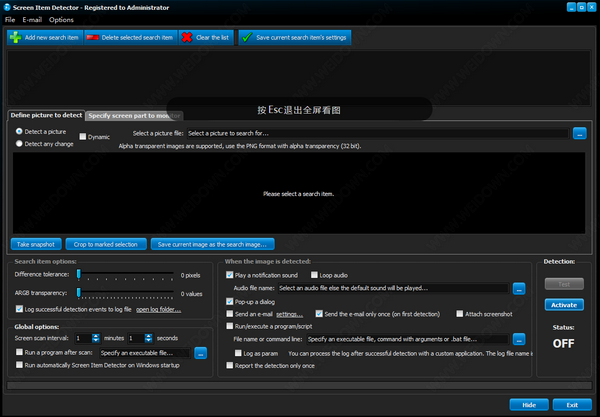Maximize the Screen Item Detector window

click(x=581, y=7)
